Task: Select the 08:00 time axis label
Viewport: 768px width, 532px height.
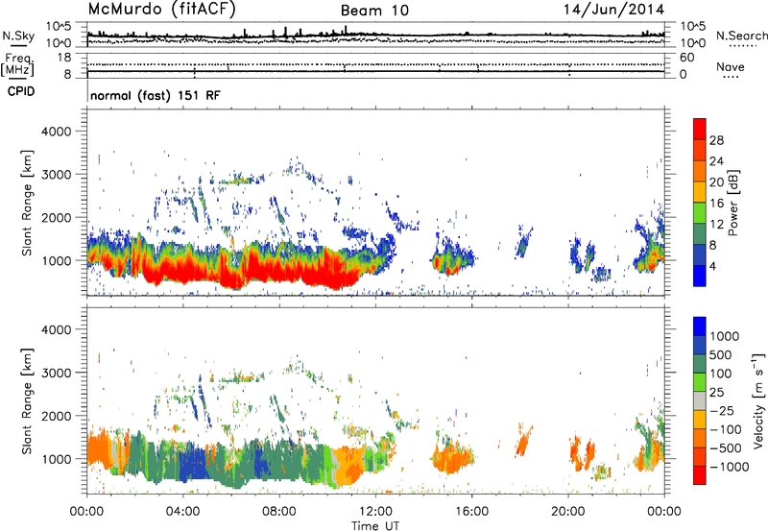Action: pos(278,512)
